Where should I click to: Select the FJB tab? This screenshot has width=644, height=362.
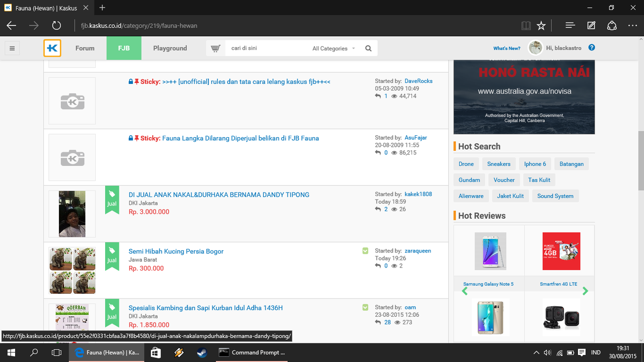(x=124, y=48)
